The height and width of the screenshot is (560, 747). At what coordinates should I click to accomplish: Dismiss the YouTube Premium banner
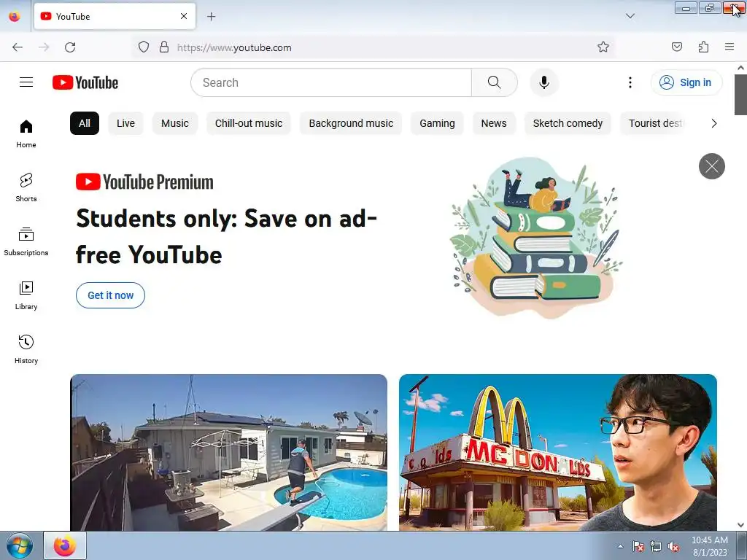(x=712, y=166)
